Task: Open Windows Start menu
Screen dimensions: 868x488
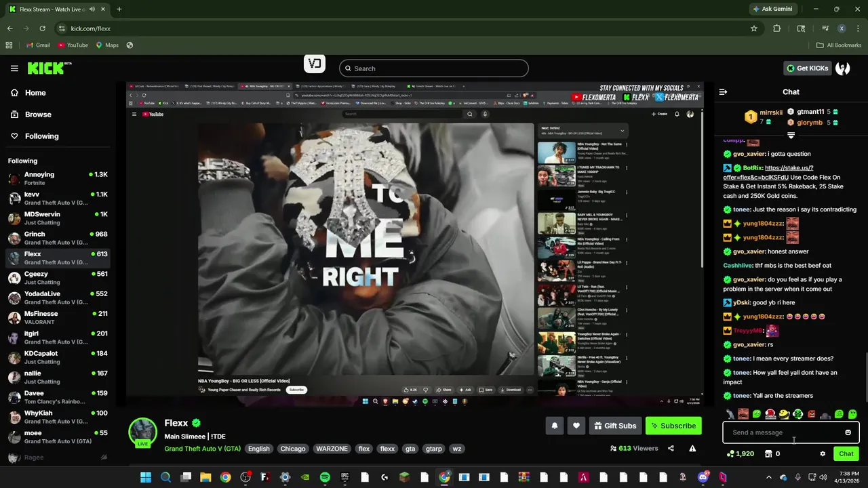Action: [x=146, y=477]
